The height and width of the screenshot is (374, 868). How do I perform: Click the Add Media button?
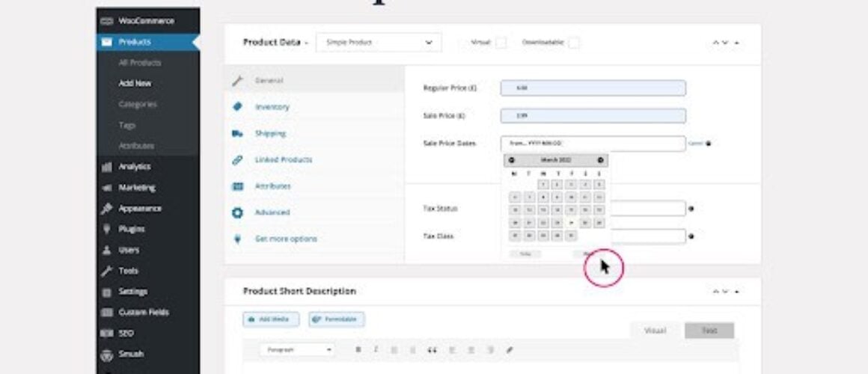(x=271, y=319)
